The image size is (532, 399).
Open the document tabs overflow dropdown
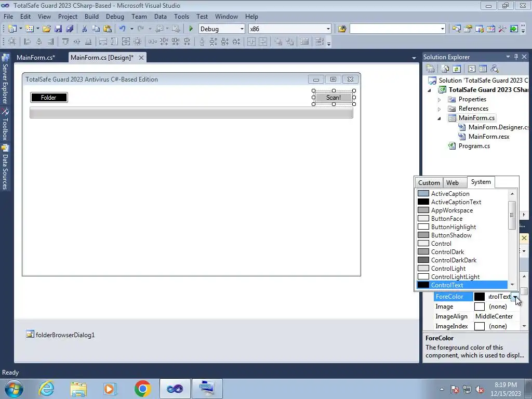(414, 58)
